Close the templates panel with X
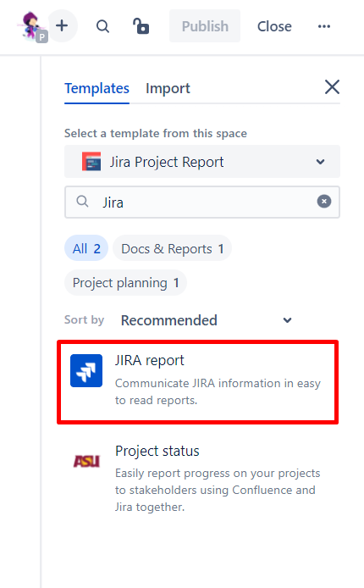 [x=332, y=87]
